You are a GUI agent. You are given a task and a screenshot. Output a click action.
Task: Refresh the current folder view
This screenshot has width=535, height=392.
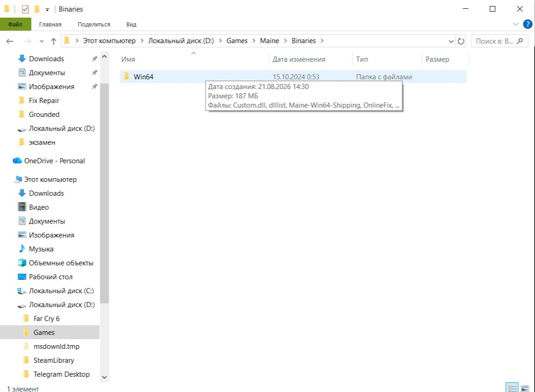[461, 41]
